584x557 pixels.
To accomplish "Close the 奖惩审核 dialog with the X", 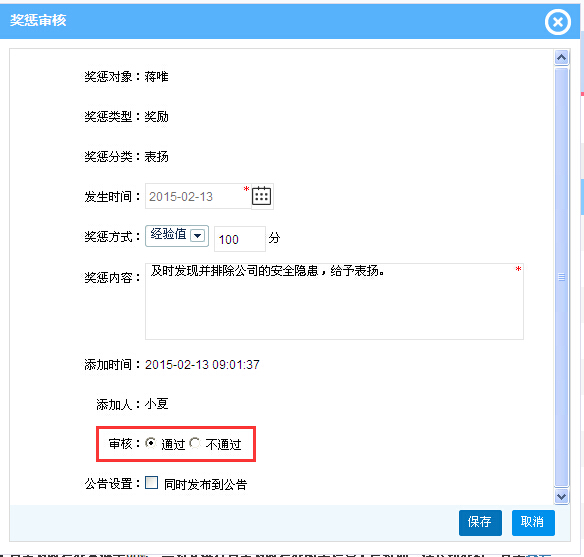I will 558,22.
